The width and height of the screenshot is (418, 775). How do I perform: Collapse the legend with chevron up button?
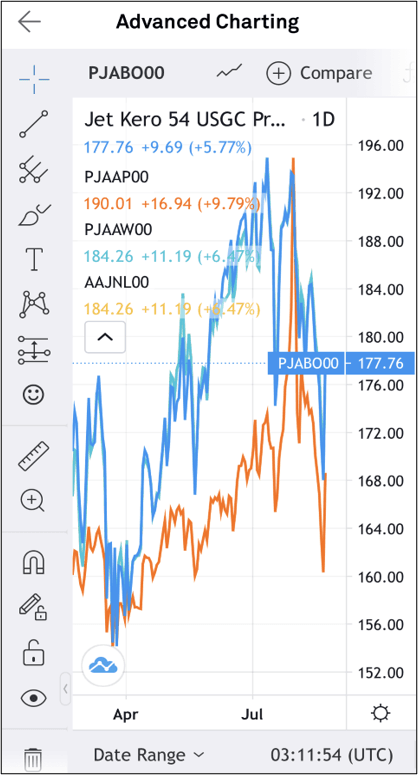105,337
